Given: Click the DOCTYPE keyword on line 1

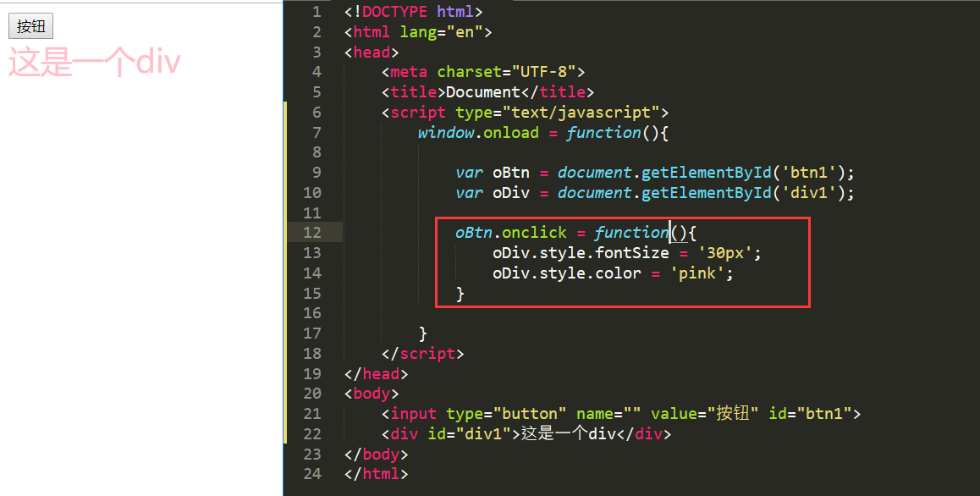Looking at the screenshot, I should click(394, 12).
